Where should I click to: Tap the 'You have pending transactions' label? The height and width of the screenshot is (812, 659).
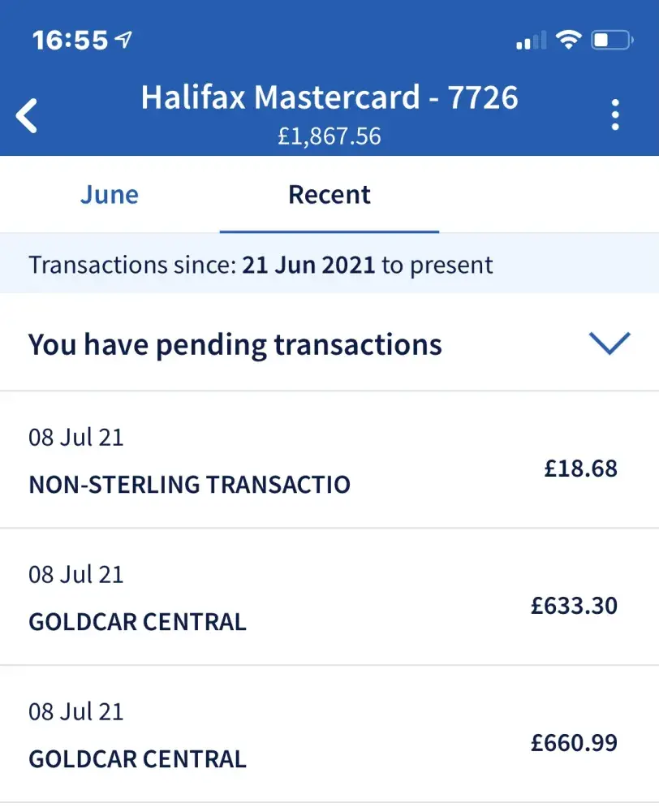[x=235, y=344]
